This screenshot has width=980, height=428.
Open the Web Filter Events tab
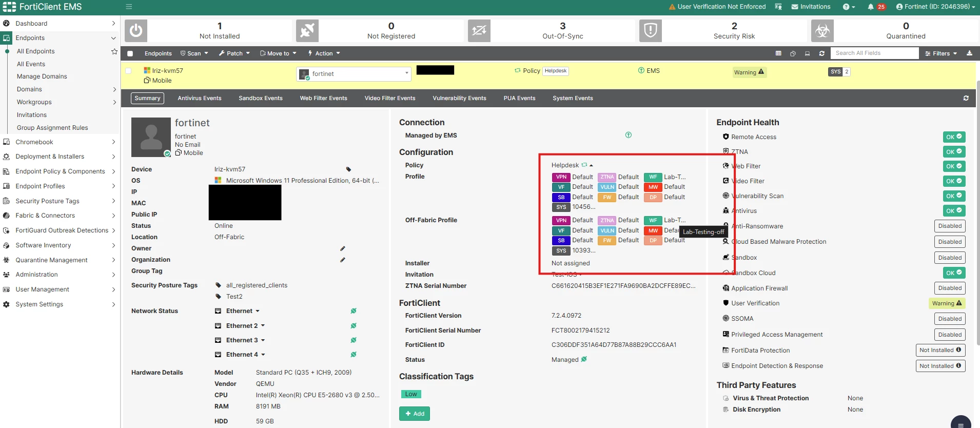pos(324,98)
